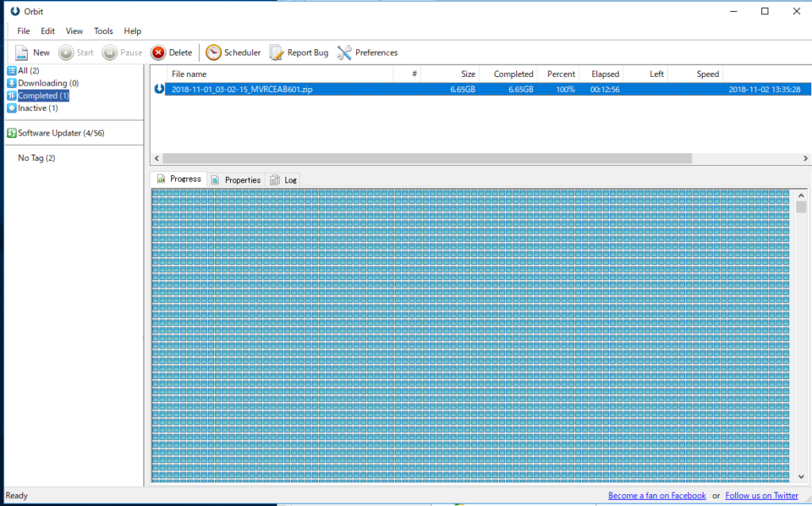The image size is (812, 506).
Task: Click the New download page icon
Action: (x=21, y=52)
